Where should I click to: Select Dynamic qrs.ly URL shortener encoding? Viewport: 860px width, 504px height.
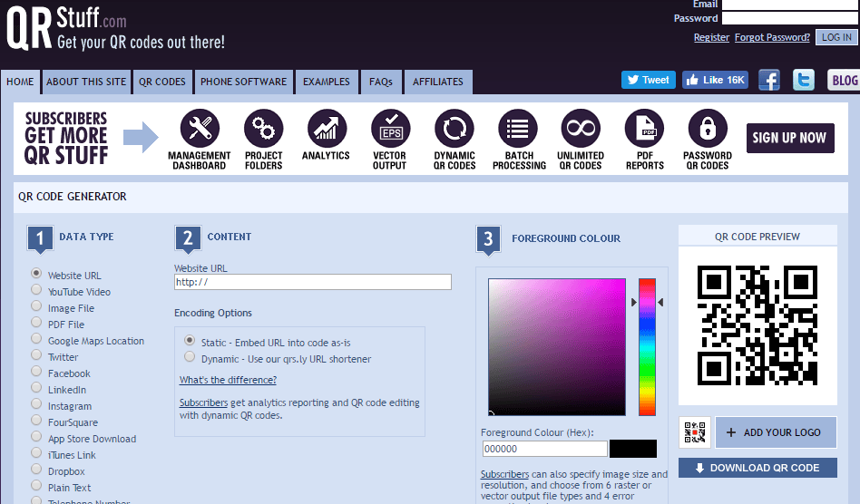pyautogui.click(x=190, y=356)
